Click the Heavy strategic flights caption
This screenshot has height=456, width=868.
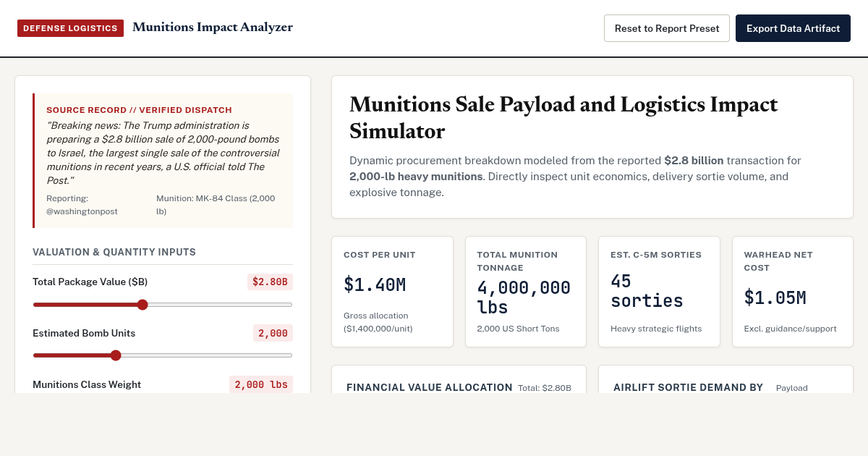coord(656,329)
